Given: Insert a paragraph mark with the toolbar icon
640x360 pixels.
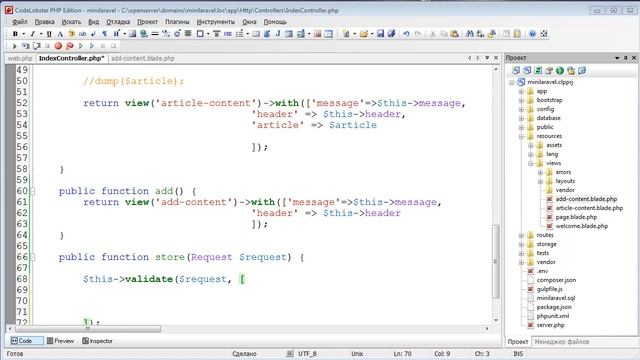Looking at the screenshot, I should (104, 34).
